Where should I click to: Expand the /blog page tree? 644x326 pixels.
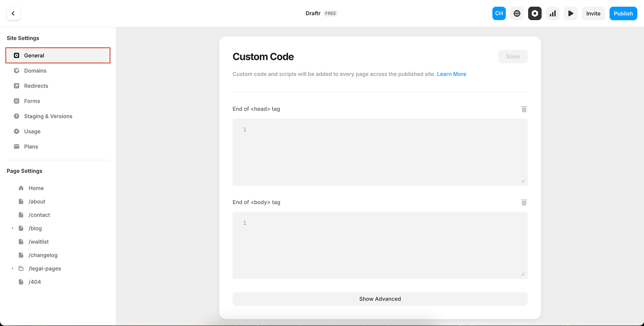[x=13, y=228]
